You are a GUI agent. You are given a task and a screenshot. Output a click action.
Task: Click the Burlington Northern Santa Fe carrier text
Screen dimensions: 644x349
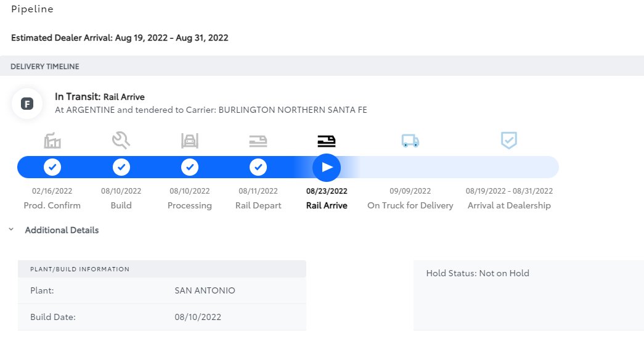pos(293,110)
